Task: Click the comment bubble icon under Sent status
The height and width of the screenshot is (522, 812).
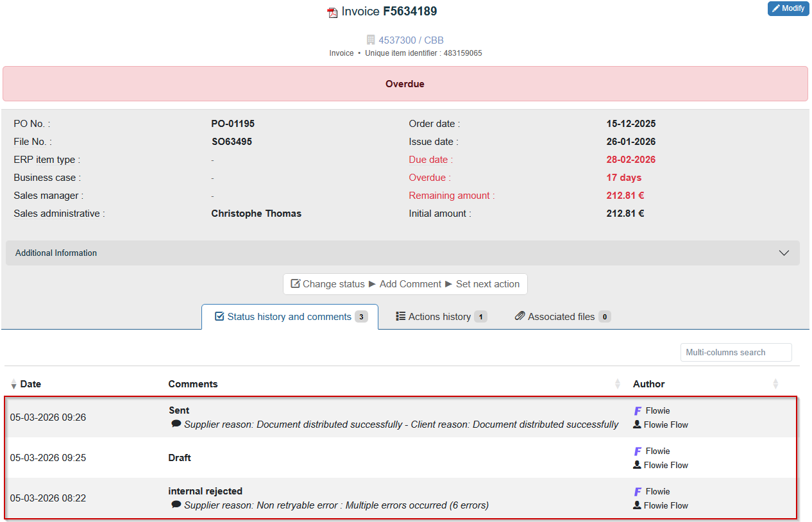Action: coord(175,425)
